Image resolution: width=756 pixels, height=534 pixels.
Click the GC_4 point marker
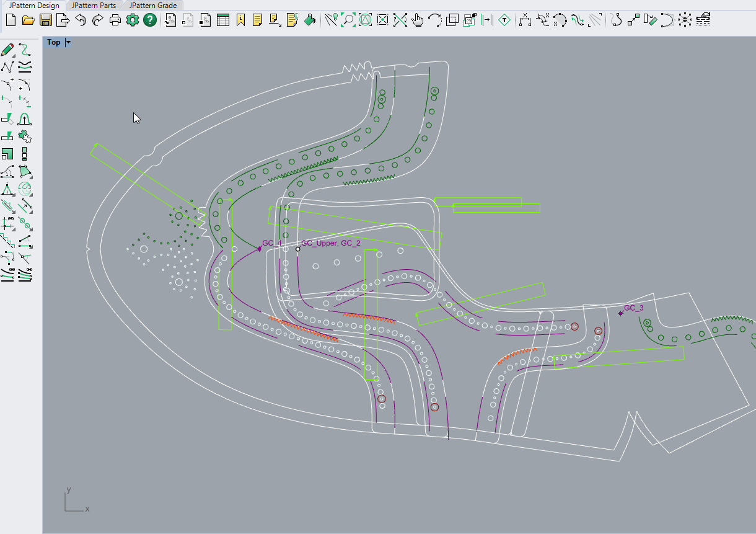[259, 249]
